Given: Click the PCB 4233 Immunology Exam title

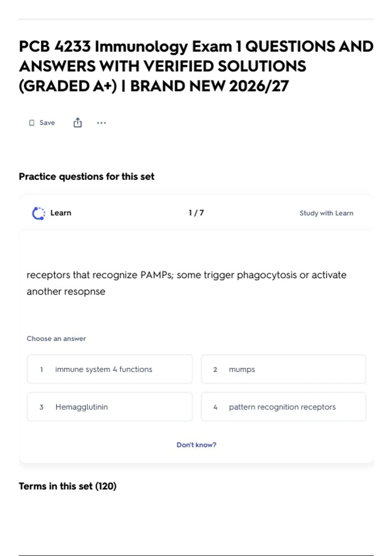Looking at the screenshot, I should tap(196, 66).
